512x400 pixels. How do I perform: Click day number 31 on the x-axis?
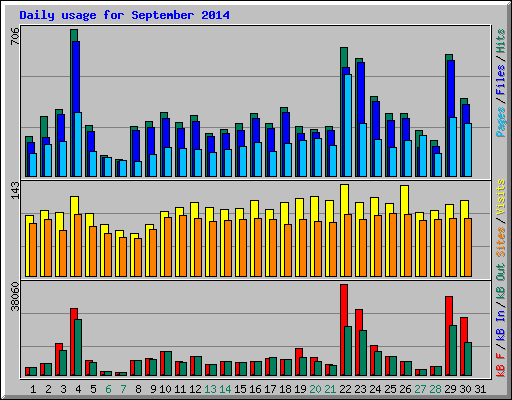(x=480, y=389)
